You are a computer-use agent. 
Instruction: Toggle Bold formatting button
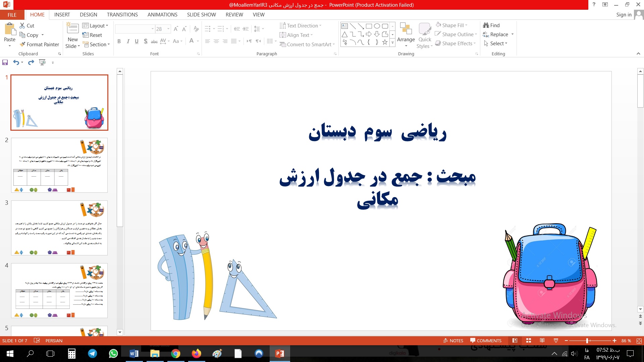(x=119, y=41)
